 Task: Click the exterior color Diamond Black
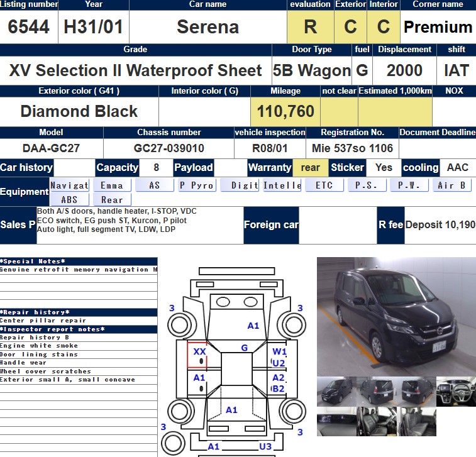pos(79,111)
